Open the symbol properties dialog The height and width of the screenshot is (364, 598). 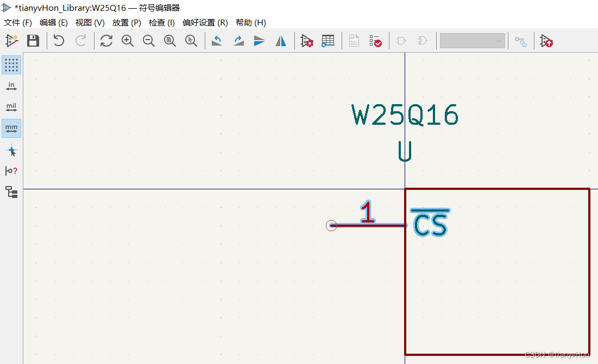click(x=307, y=40)
